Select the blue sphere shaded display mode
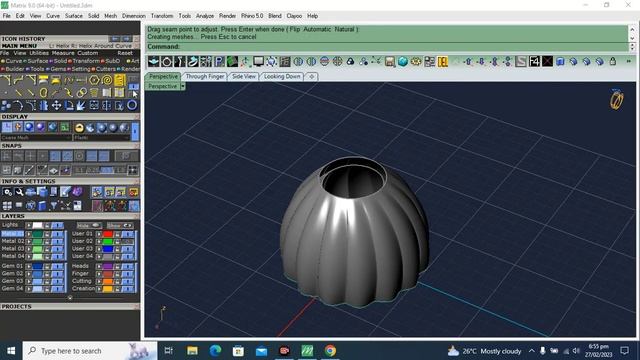Image resolution: width=640 pixels, height=360 pixels. tap(29, 127)
